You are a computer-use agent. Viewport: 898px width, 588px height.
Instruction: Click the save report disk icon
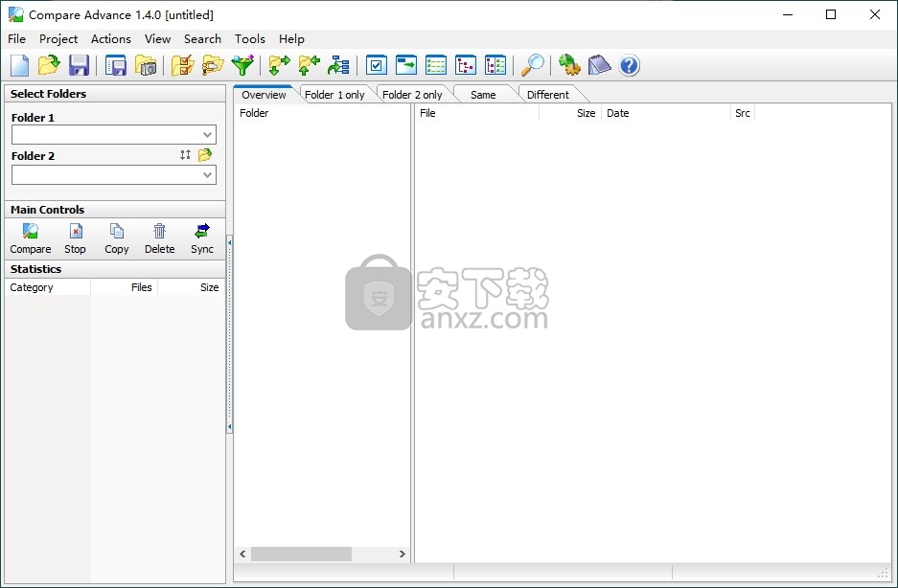pyautogui.click(x=116, y=65)
